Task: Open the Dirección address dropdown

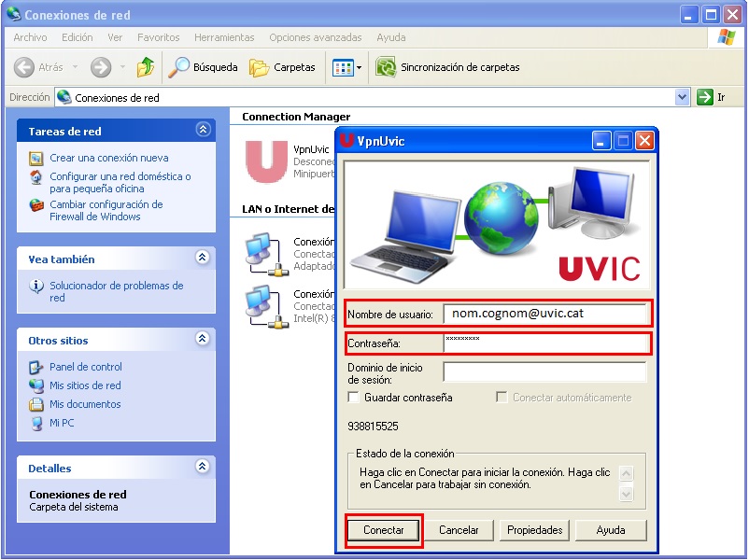Action: coord(682,97)
